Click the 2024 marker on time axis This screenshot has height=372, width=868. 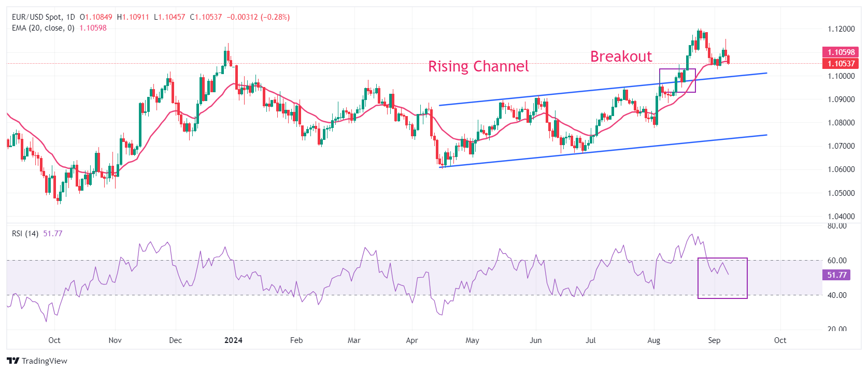233,340
